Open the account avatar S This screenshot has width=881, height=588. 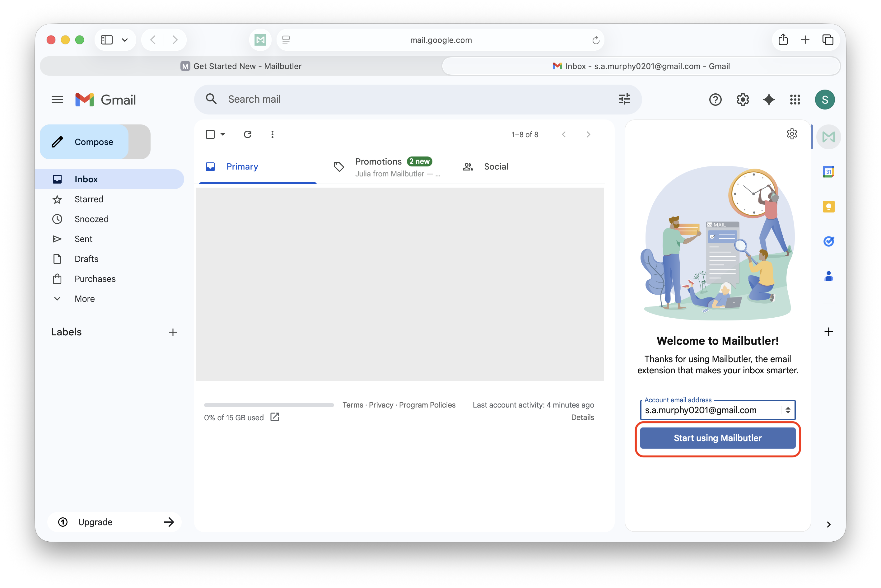tap(824, 99)
